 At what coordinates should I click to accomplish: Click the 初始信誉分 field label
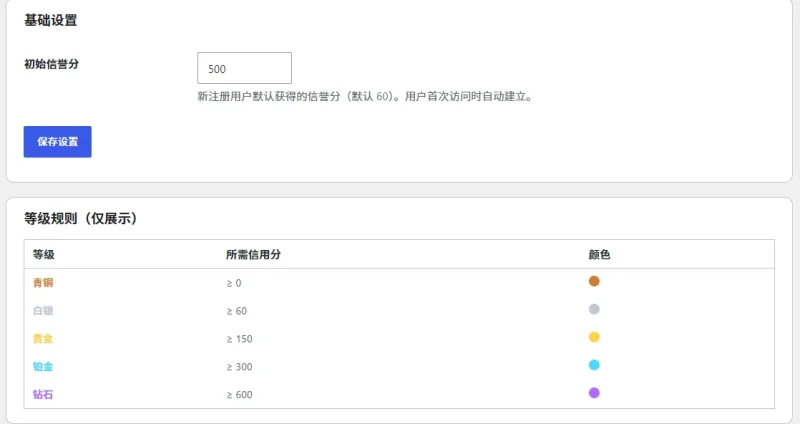click(x=52, y=64)
